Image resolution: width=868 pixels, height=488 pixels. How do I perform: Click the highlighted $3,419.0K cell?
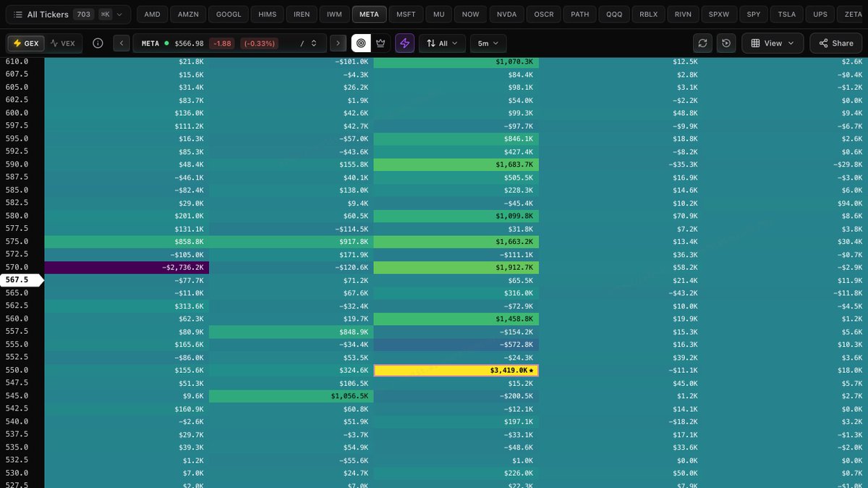(x=456, y=370)
